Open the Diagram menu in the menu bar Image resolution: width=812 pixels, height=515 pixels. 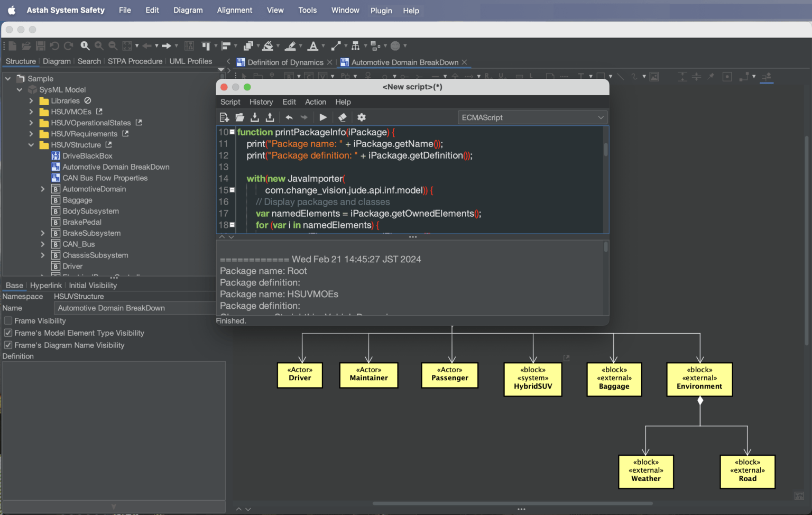188,10
